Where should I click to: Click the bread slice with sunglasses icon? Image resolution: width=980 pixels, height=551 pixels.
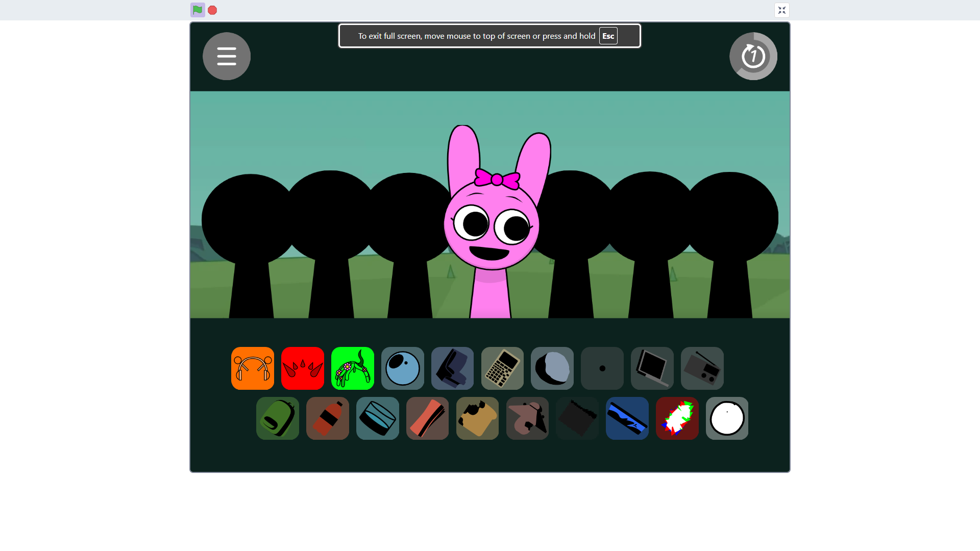[477, 418]
